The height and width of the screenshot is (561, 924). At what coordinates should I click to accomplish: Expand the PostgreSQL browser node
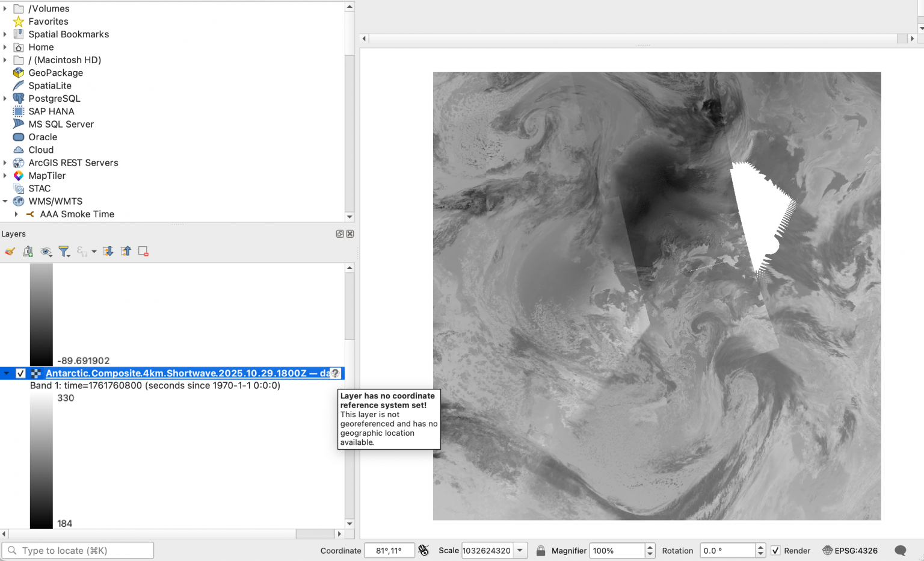[5, 99]
